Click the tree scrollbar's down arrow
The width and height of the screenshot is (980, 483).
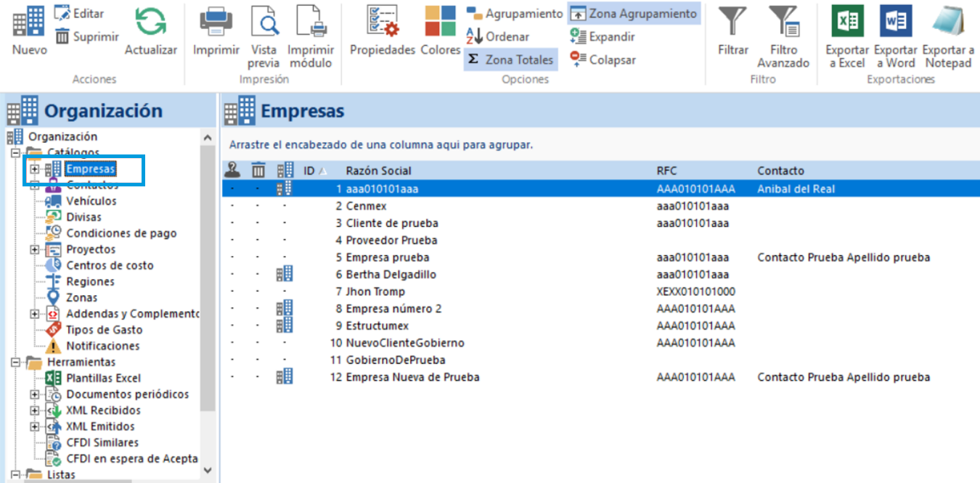coord(208,470)
